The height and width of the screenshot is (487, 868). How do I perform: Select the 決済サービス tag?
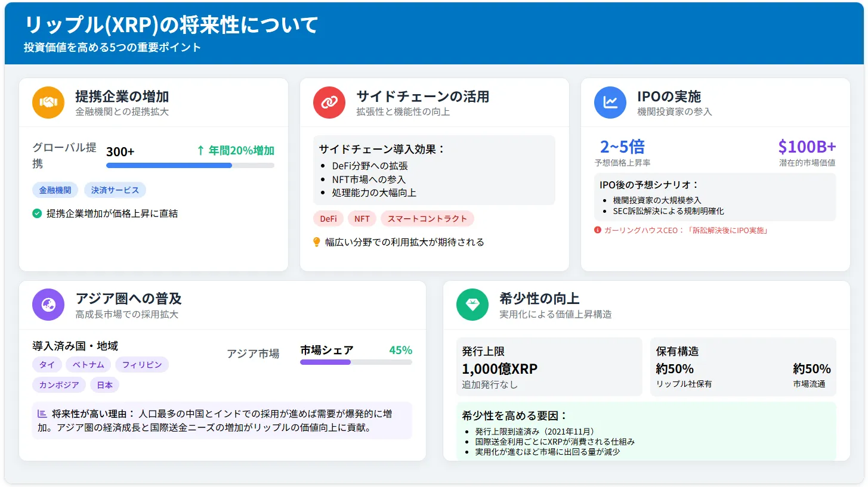115,190
